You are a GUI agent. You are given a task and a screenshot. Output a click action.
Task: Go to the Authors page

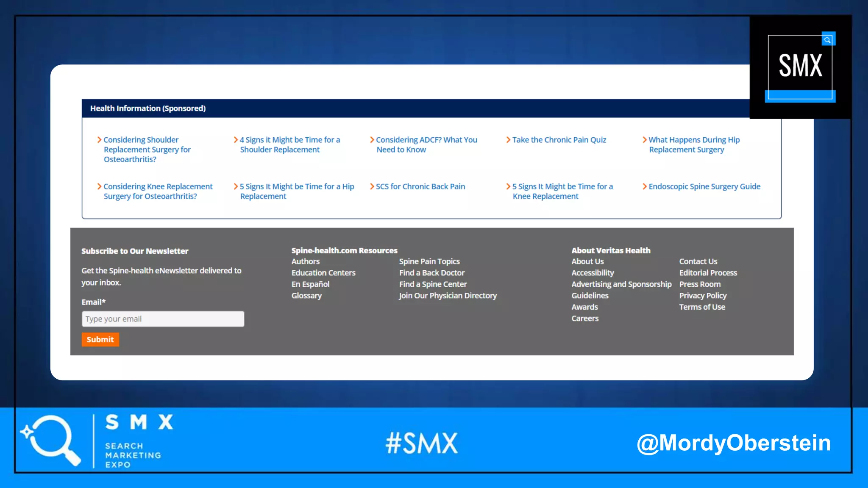click(x=305, y=261)
